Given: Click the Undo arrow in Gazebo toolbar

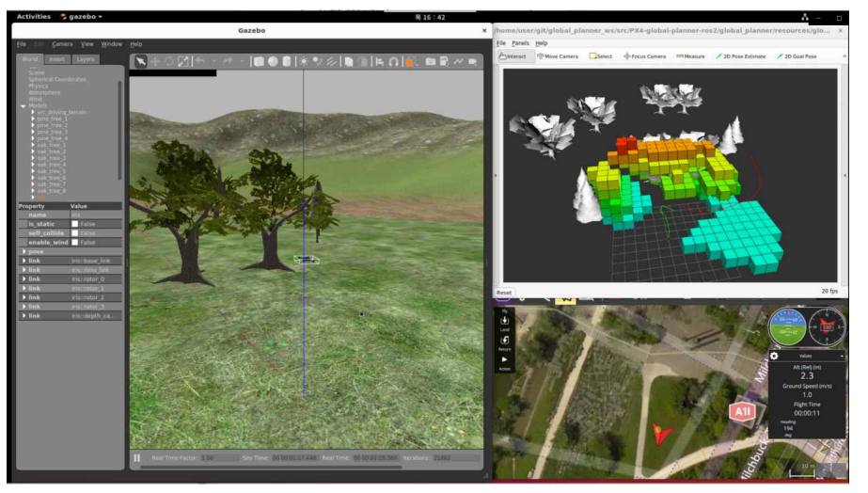Looking at the screenshot, I should (x=200, y=61).
